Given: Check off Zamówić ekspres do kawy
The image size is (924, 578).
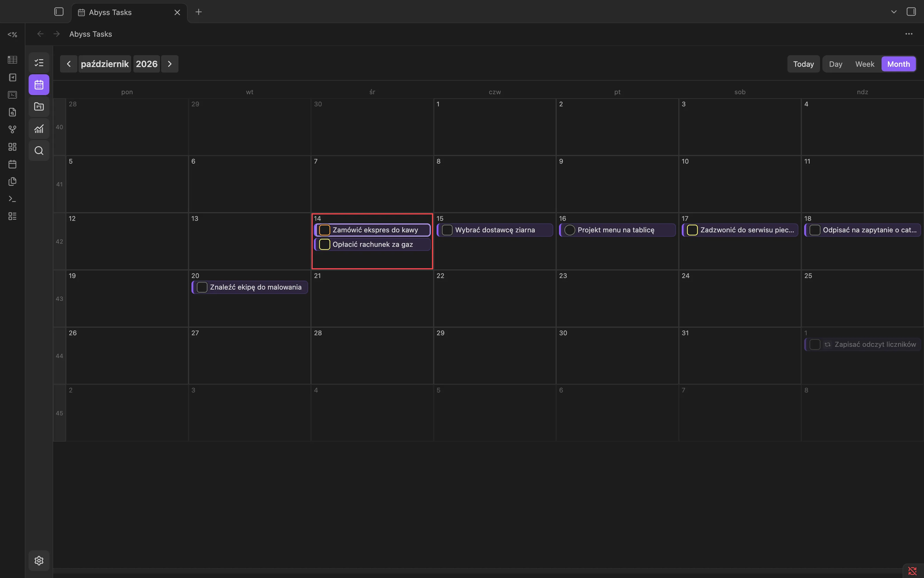Looking at the screenshot, I should pos(324,230).
